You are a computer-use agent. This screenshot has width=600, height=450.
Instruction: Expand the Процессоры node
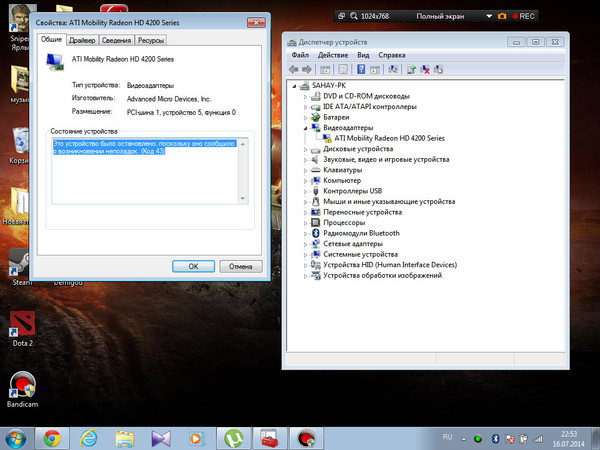(x=305, y=223)
